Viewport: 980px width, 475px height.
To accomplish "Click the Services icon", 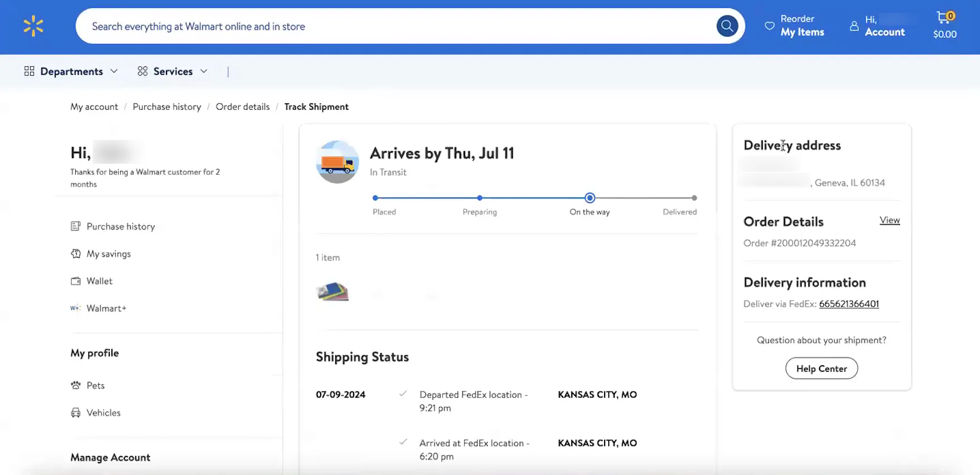I will click(x=143, y=71).
